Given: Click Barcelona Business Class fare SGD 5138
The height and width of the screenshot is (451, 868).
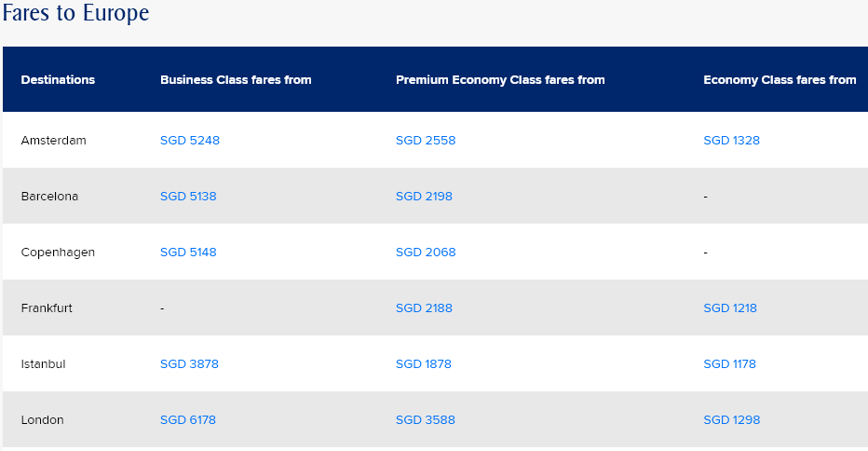Looking at the screenshot, I should pos(188,197).
